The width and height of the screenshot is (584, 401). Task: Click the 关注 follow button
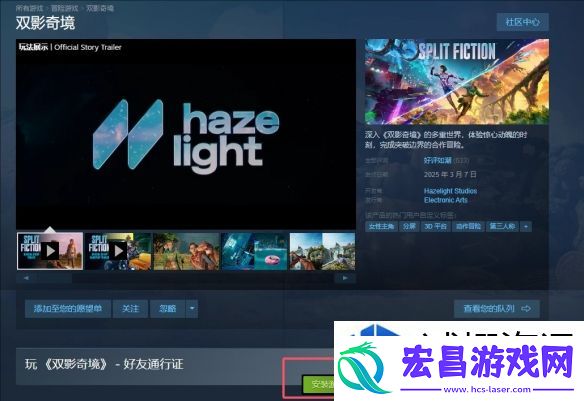130,309
